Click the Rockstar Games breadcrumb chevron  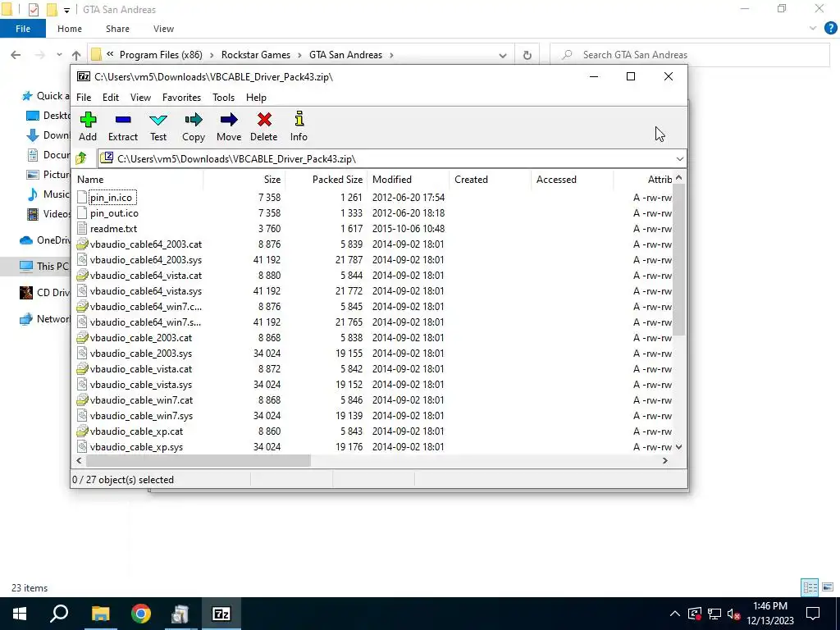300,55
